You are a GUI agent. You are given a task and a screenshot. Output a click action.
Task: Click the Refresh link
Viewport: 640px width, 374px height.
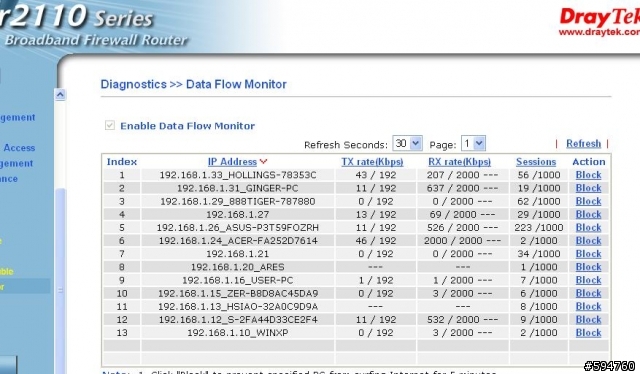tap(583, 144)
